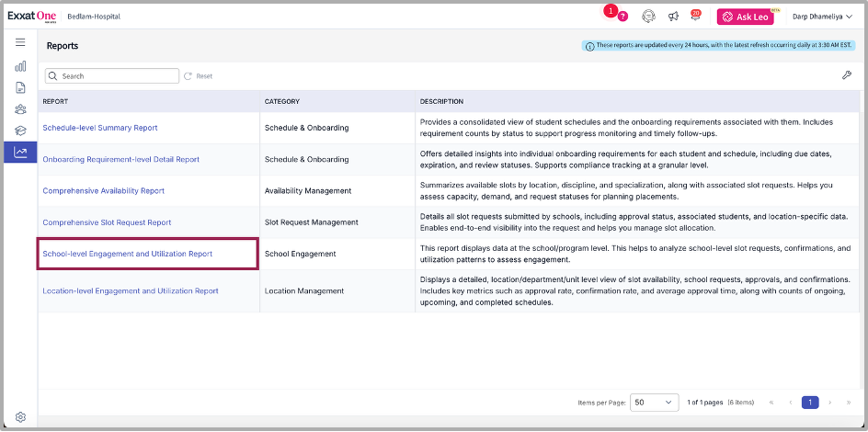Screen dimensions: 868x432
Task: Open the Comprehensive Availability Report link
Action: point(104,191)
